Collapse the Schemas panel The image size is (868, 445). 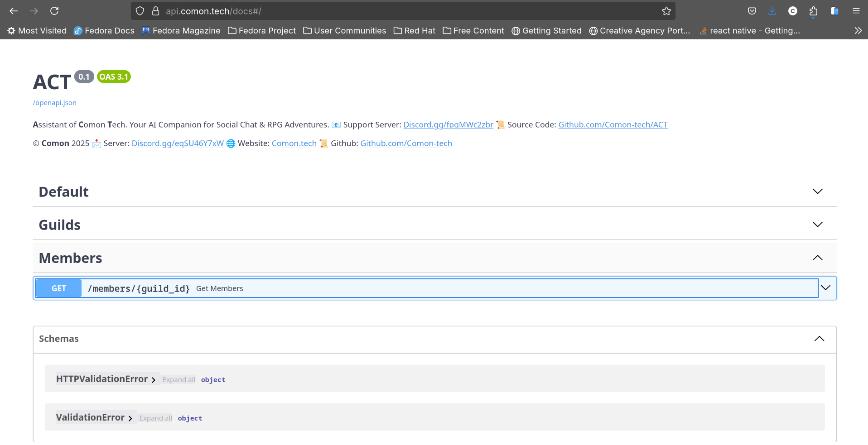pyautogui.click(x=819, y=339)
